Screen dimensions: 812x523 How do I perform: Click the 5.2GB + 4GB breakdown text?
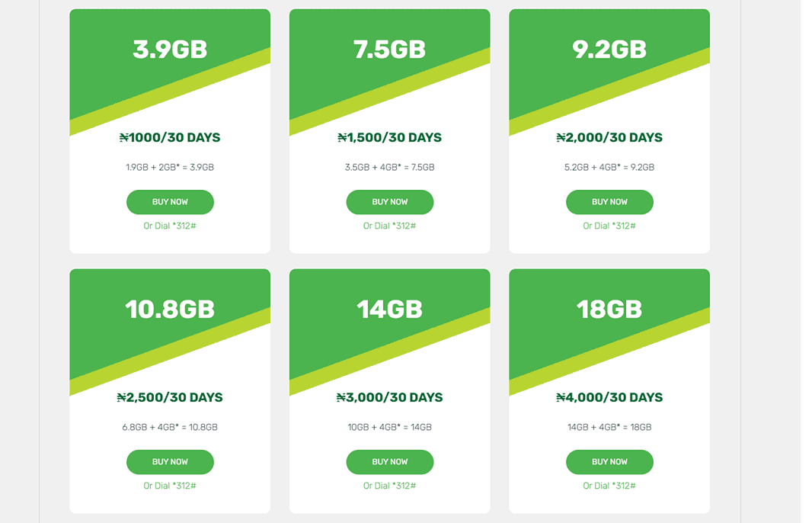tap(609, 167)
